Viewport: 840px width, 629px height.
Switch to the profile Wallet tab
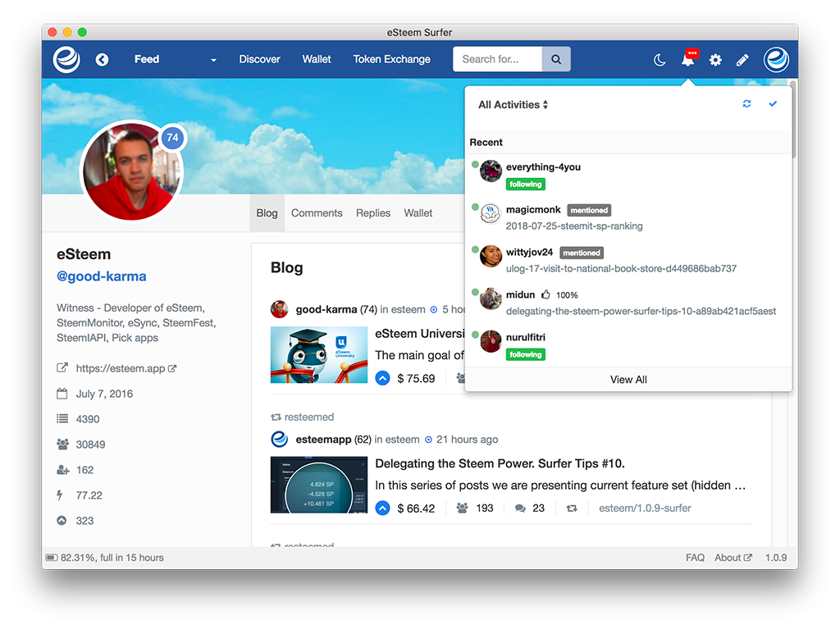(418, 212)
